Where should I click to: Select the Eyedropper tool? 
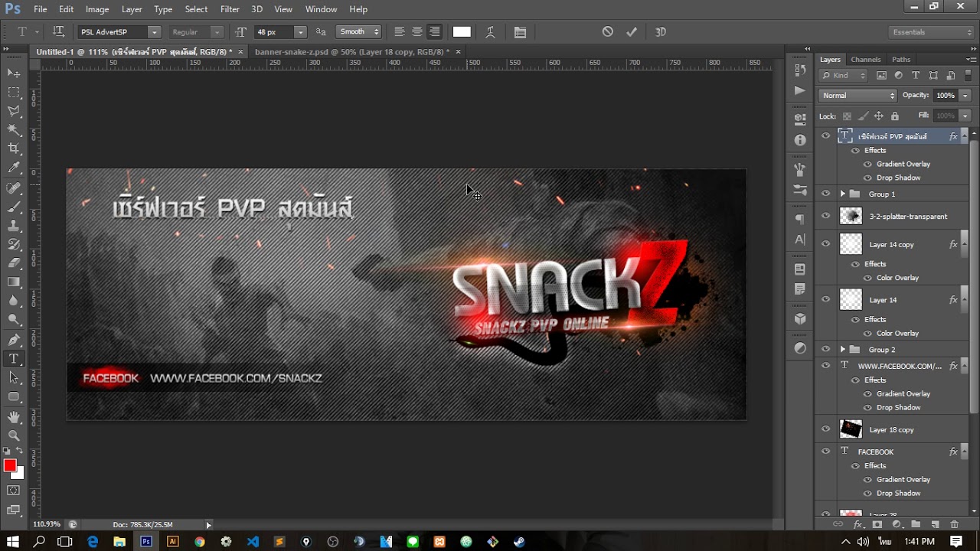pyautogui.click(x=14, y=168)
